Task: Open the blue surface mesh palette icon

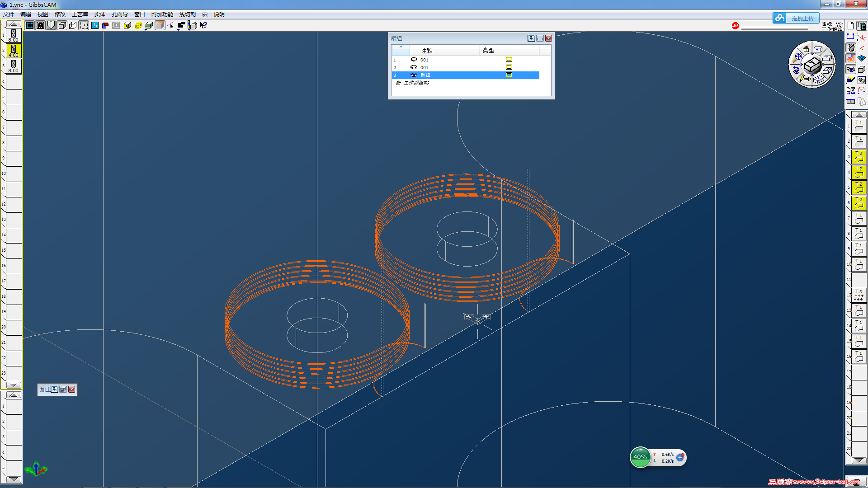Action: click(862, 58)
